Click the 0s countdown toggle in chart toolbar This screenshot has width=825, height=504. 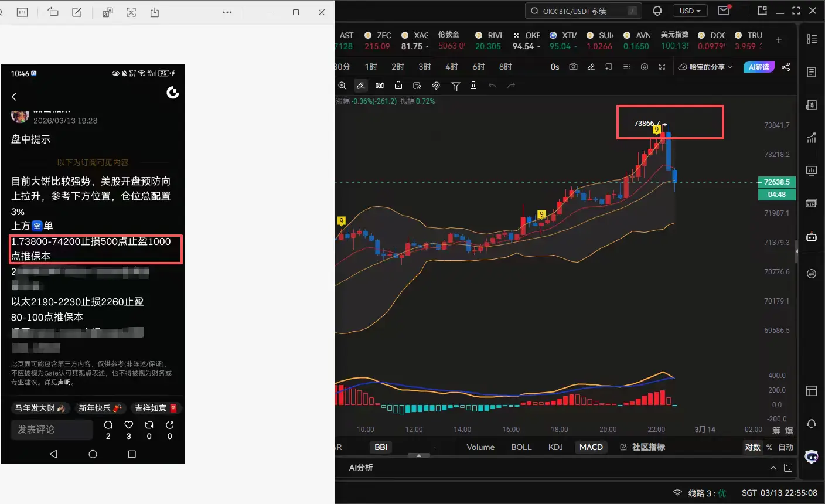click(x=555, y=67)
